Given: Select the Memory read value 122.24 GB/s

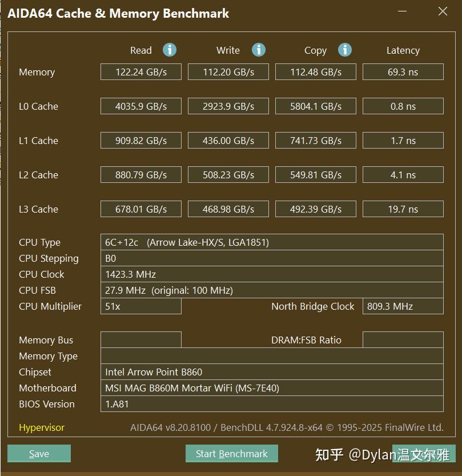Looking at the screenshot, I should 141,72.
